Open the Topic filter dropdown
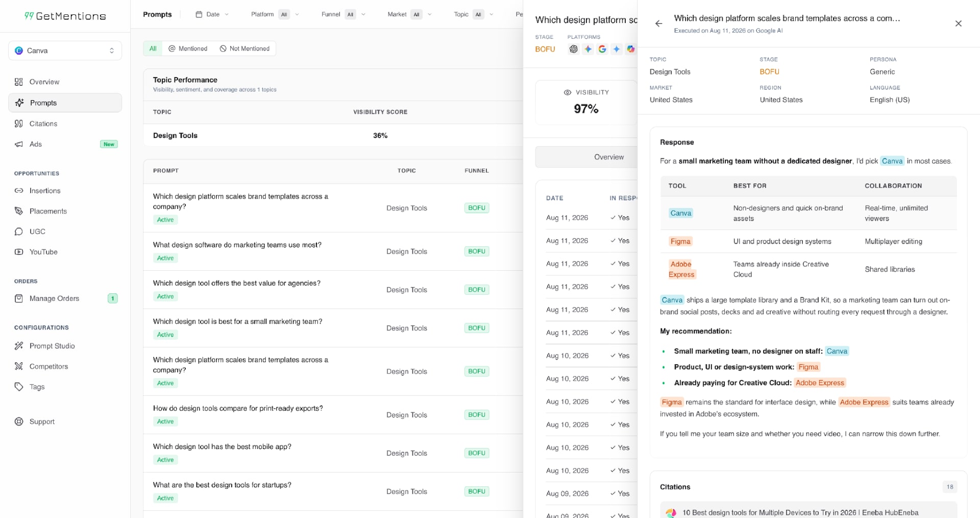The image size is (980, 518). click(x=474, y=14)
